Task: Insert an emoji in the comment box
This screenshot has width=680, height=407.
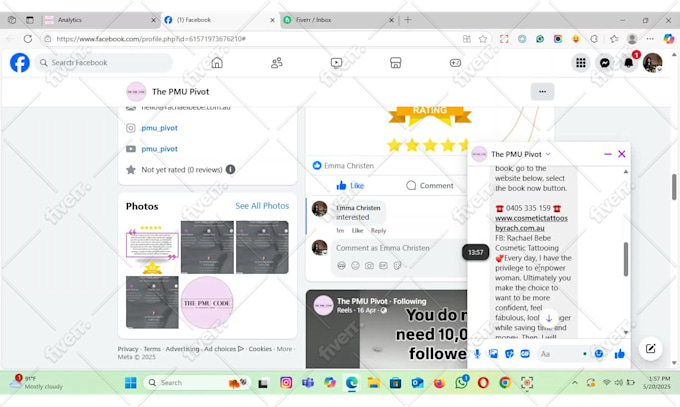Action: (355, 266)
